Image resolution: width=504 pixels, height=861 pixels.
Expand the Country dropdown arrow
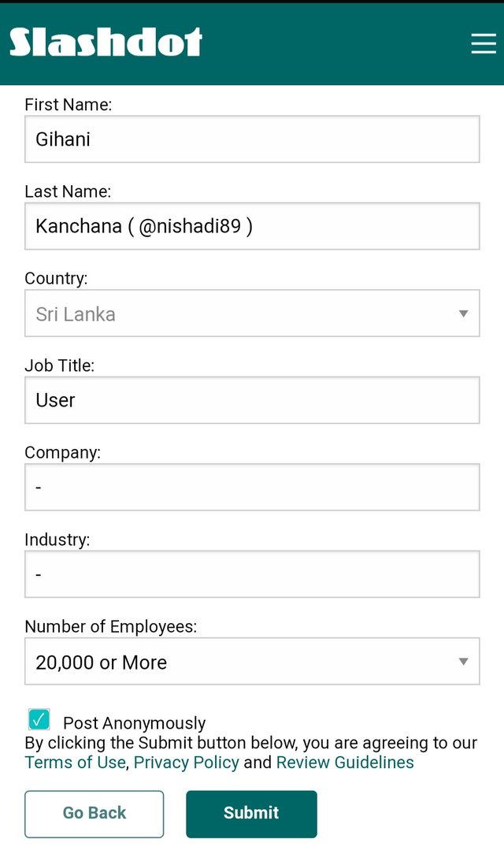pos(463,314)
